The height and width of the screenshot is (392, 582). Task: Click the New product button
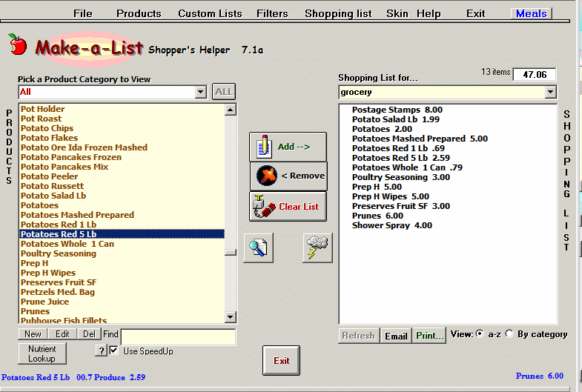pyautogui.click(x=33, y=334)
